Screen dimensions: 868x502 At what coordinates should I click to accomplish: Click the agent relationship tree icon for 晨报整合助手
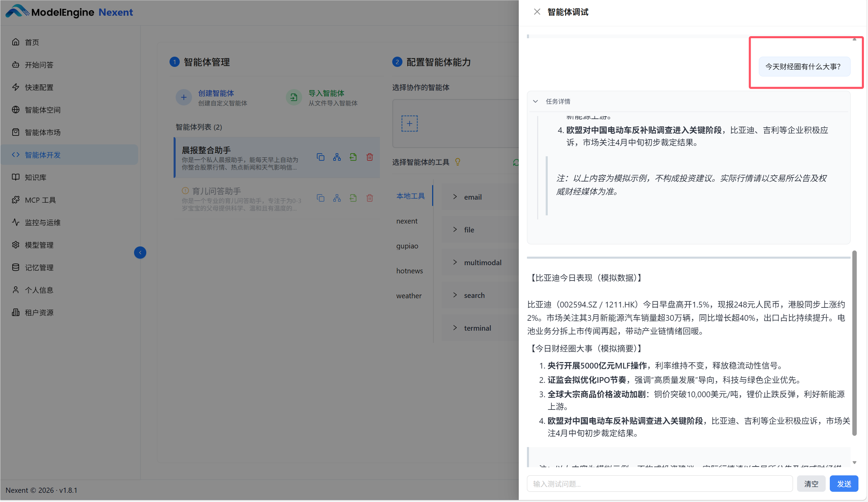[337, 157]
